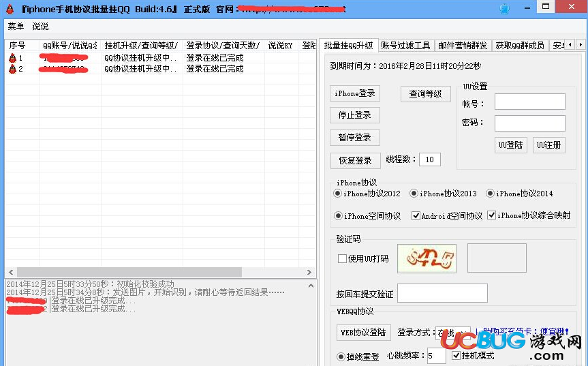Select the 掉线重登 radio button

coord(341,356)
